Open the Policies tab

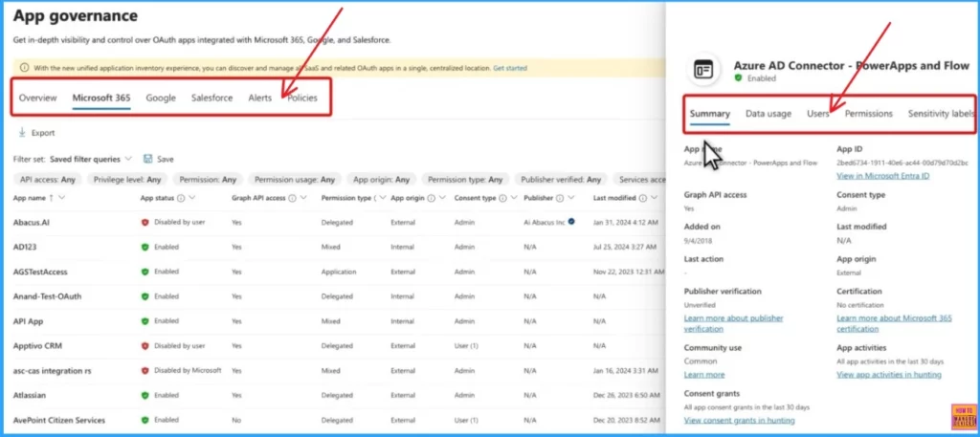point(302,98)
